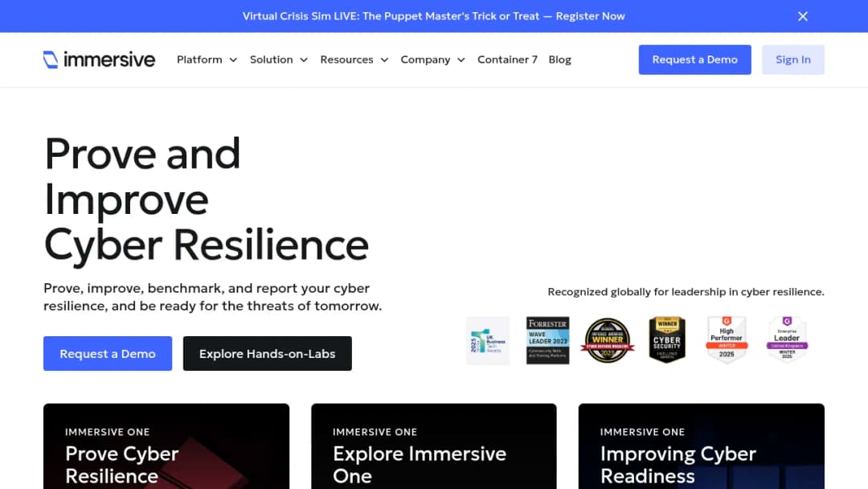
Task: Click the G2 High Performer 2025 badge
Action: click(x=727, y=340)
